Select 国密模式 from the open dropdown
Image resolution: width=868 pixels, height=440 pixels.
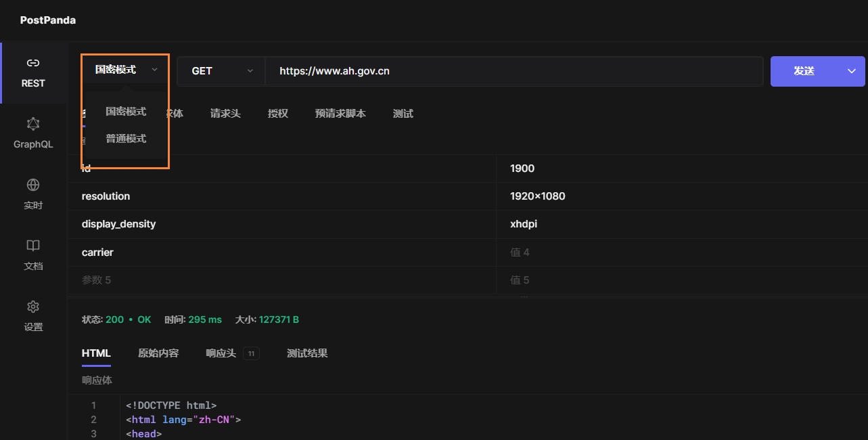click(x=124, y=111)
